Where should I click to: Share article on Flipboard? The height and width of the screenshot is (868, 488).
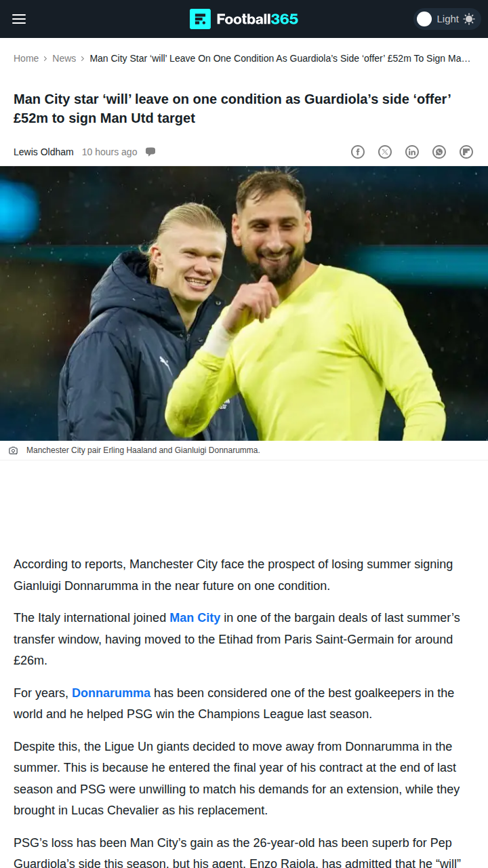pyautogui.click(x=466, y=152)
